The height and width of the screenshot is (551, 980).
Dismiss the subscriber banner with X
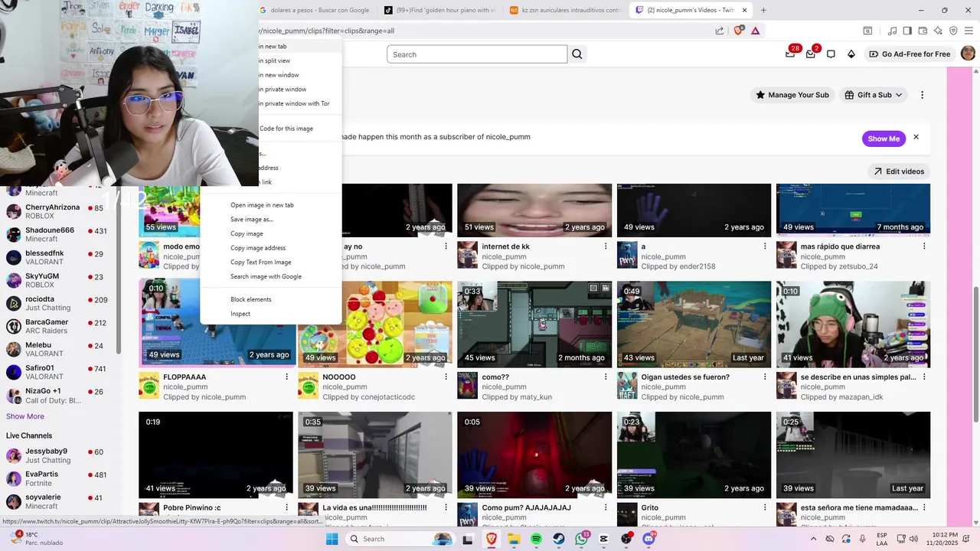[916, 137]
